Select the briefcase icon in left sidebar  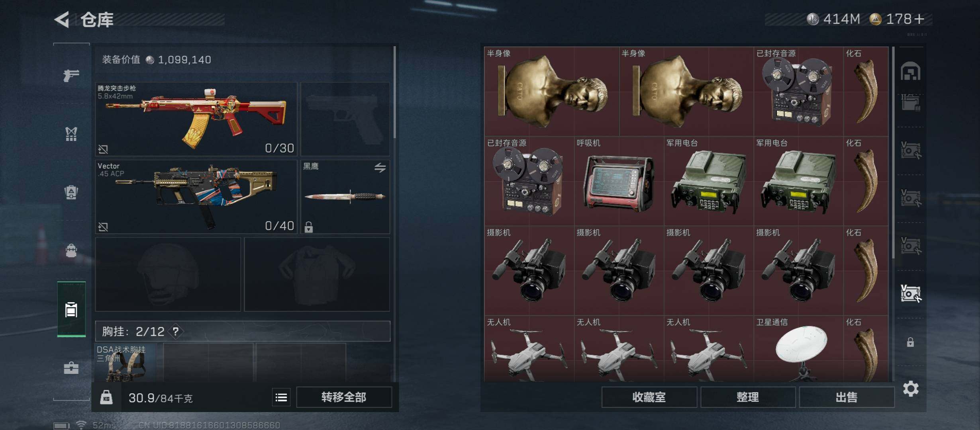point(71,367)
